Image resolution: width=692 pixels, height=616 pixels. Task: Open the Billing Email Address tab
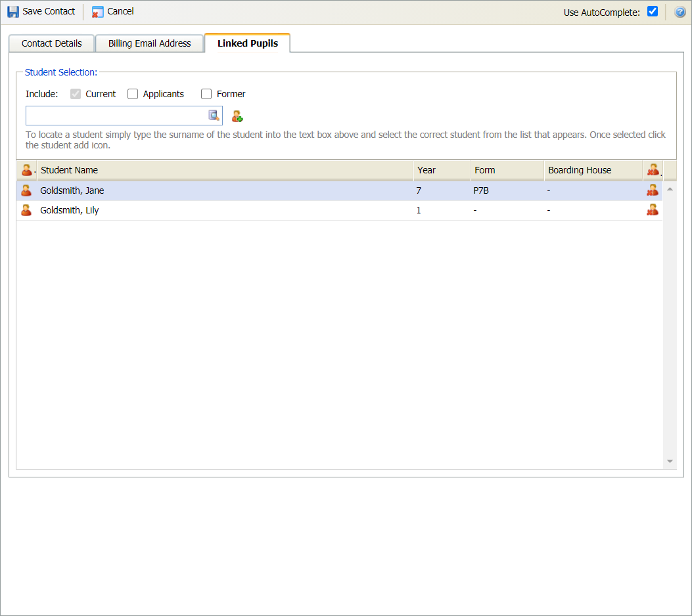coord(150,43)
